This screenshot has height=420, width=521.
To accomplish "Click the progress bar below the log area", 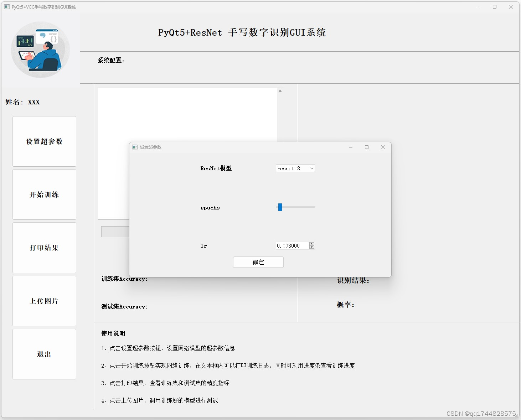I will (x=115, y=232).
